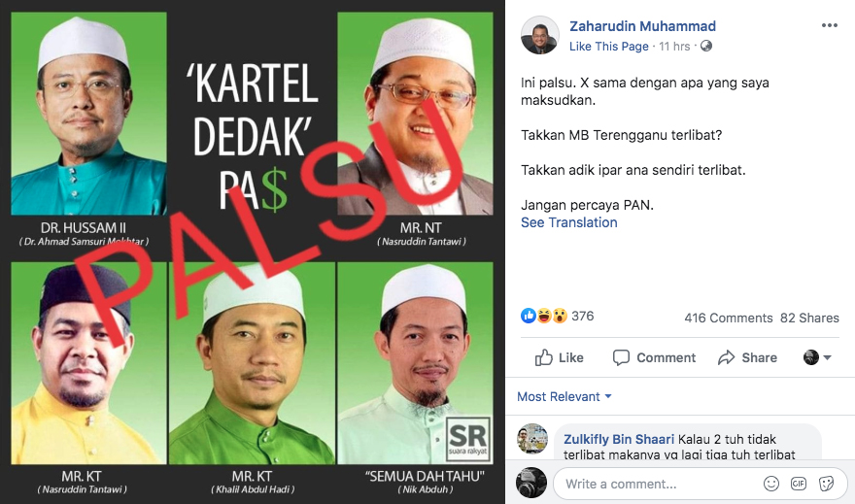Screen dimensions: 855x504
Task: Click the globe public privacy icon
Action: tap(706, 46)
